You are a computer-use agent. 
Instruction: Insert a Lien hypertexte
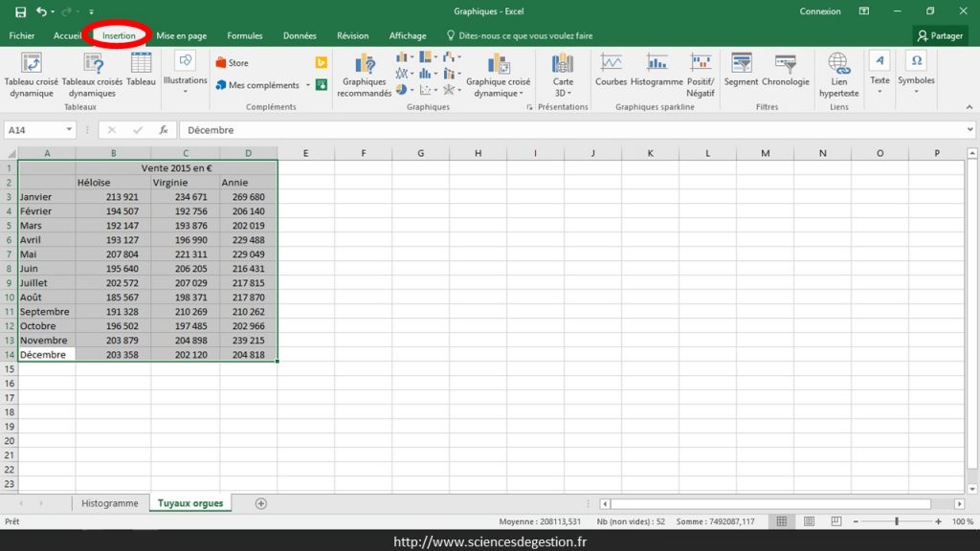[x=839, y=75]
